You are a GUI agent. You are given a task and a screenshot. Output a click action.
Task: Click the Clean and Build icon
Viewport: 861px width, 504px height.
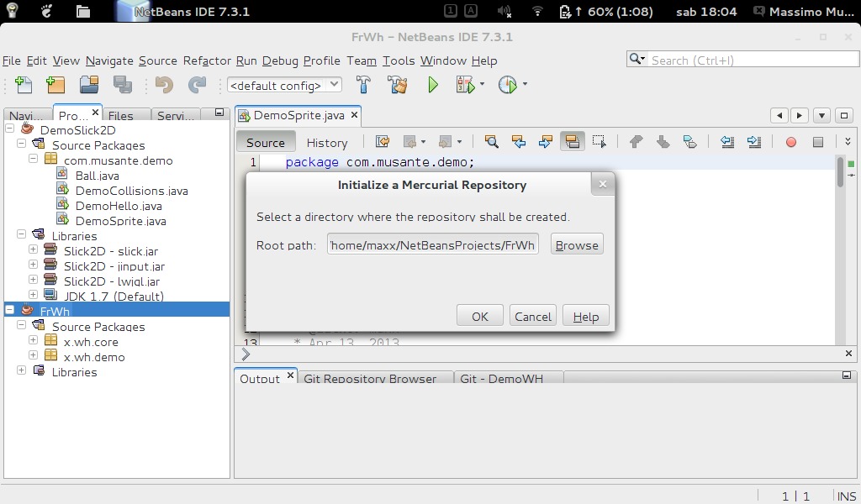tap(398, 85)
